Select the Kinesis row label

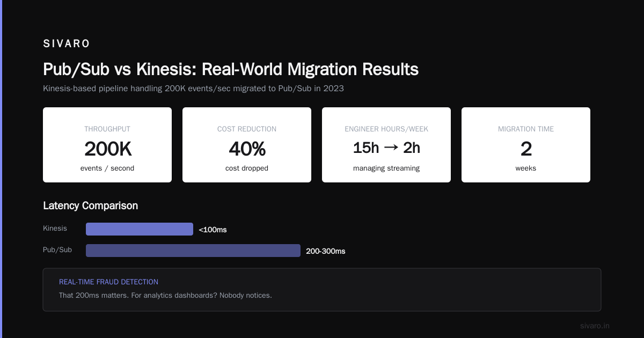[x=55, y=229]
